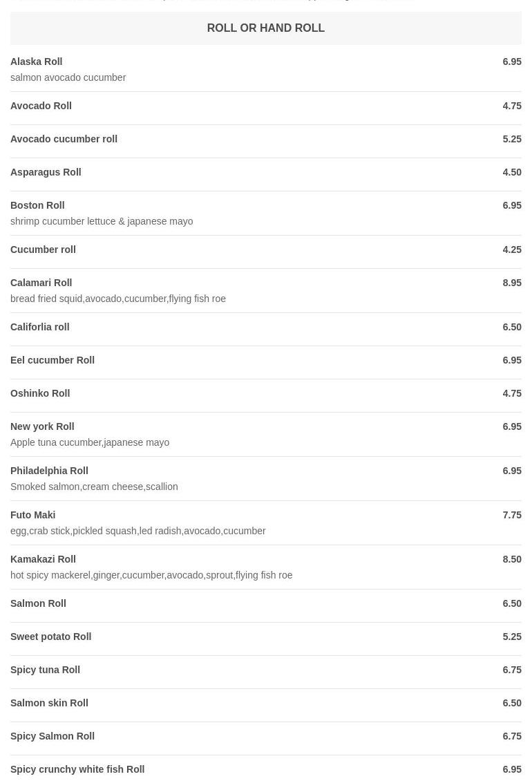Image resolution: width=532 pixels, height=781 pixels.
Task: Pick the Salmon skin Roll
Action: (49, 703)
